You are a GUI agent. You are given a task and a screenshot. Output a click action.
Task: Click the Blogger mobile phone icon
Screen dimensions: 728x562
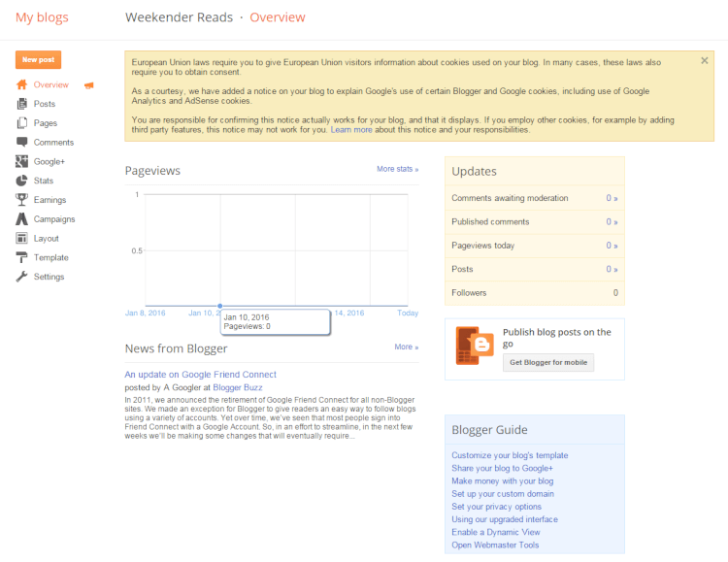[474, 346]
